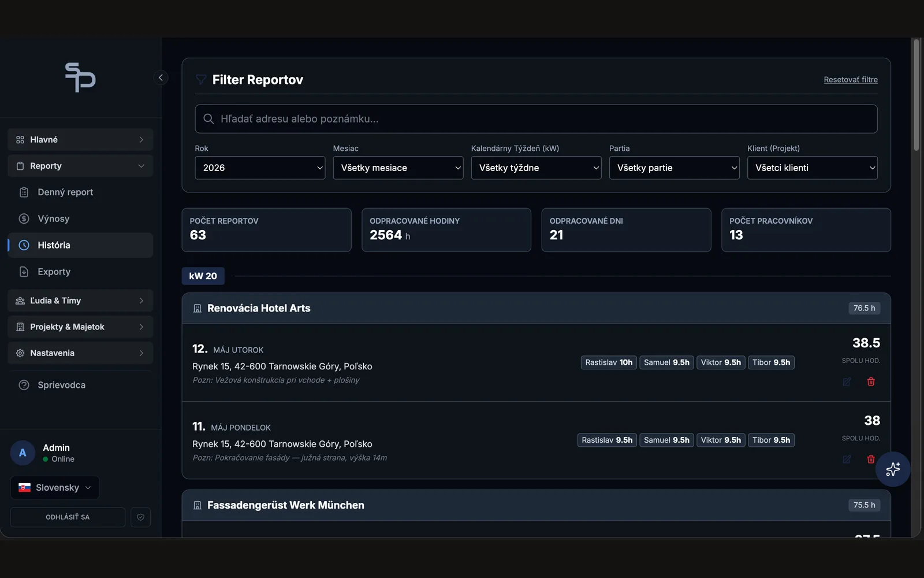The height and width of the screenshot is (578, 924).
Task: Click Rastislav 10h worker tag
Action: tap(609, 362)
